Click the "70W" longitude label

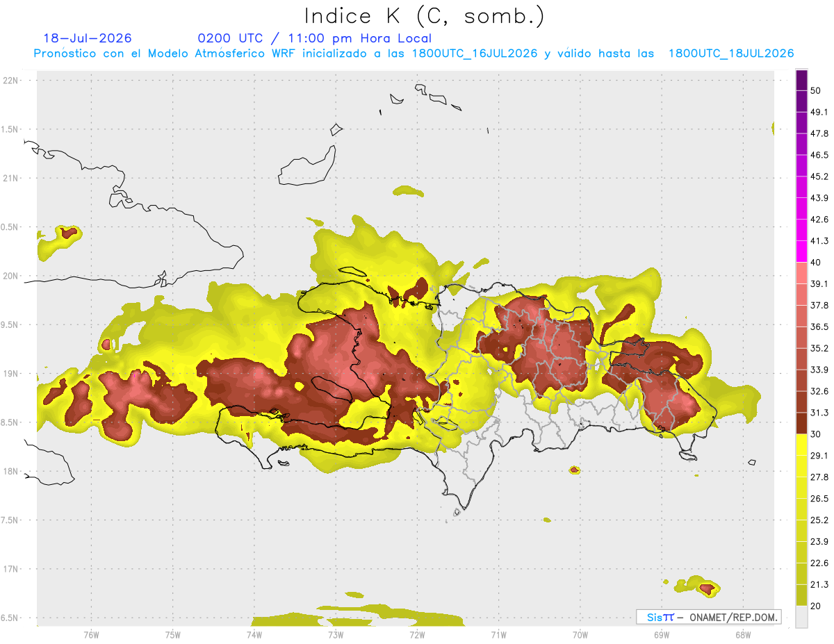click(x=580, y=634)
